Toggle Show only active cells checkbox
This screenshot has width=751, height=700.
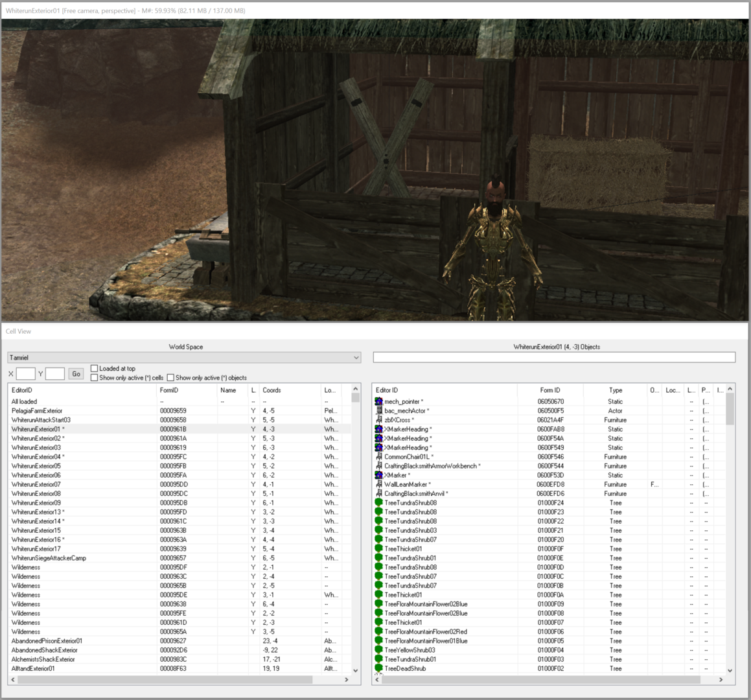coord(95,378)
